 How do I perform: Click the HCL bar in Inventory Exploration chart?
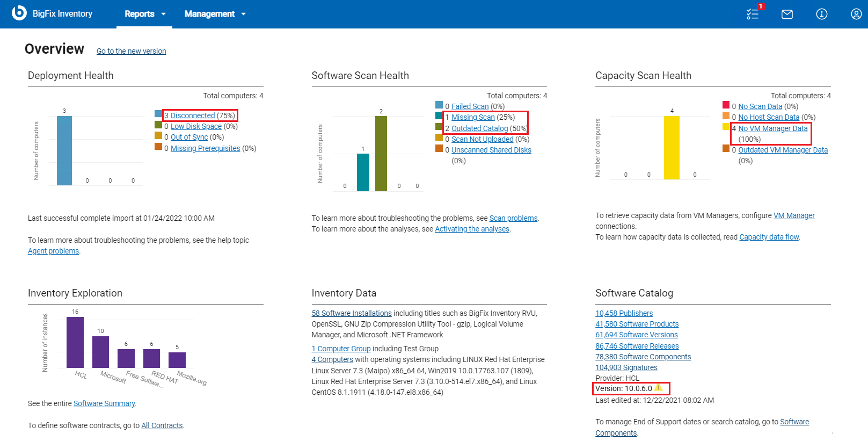click(x=75, y=342)
